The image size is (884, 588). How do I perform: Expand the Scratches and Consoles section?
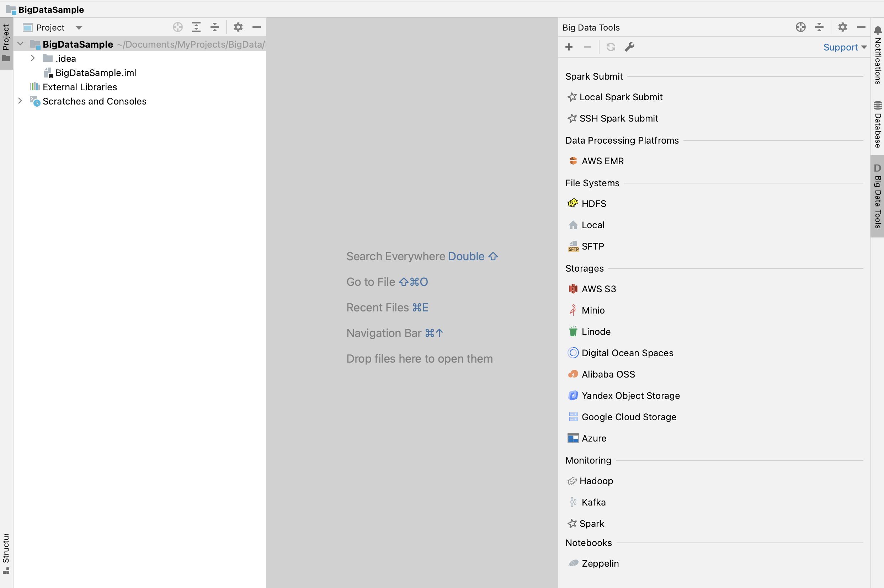pos(20,101)
